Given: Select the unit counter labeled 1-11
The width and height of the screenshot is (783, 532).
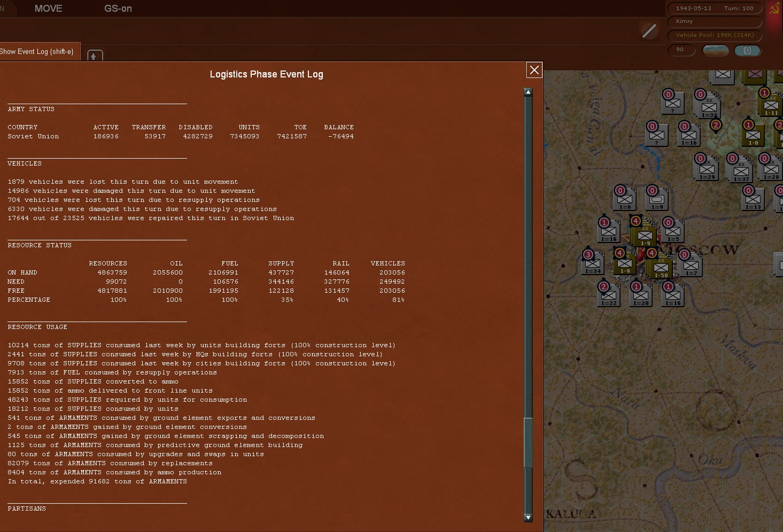Looking at the screenshot, I should [771, 104].
